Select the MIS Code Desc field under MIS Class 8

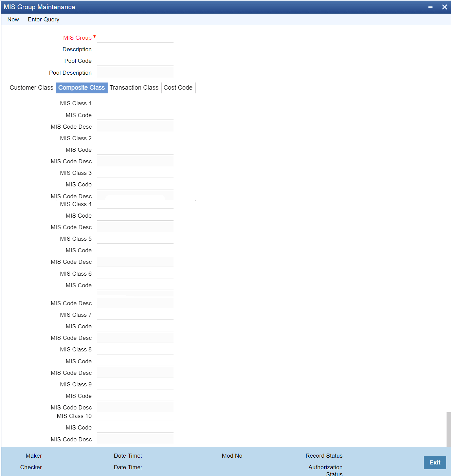pyautogui.click(x=135, y=372)
